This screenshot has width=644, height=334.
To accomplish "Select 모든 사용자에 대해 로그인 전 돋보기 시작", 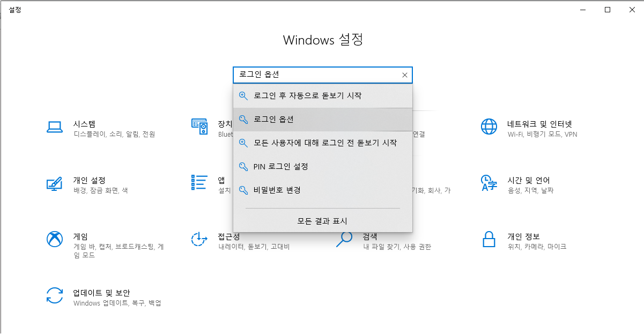I will click(x=323, y=143).
